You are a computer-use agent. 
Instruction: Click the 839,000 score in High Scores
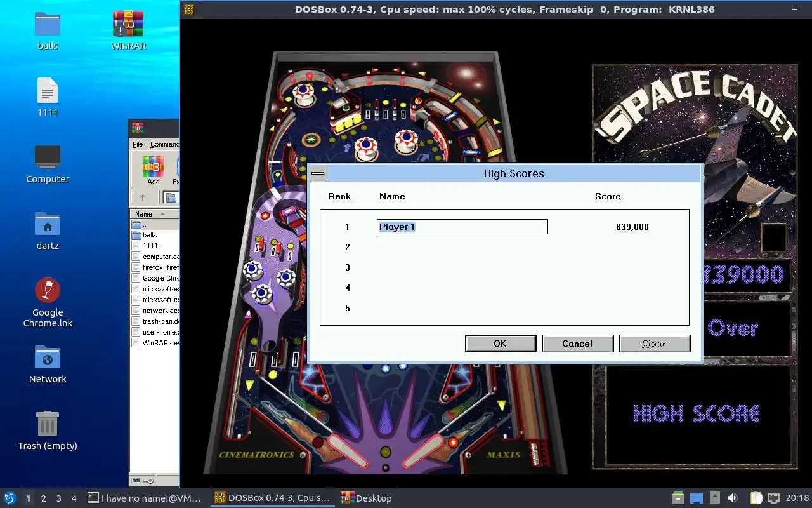click(x=632, y=227)
